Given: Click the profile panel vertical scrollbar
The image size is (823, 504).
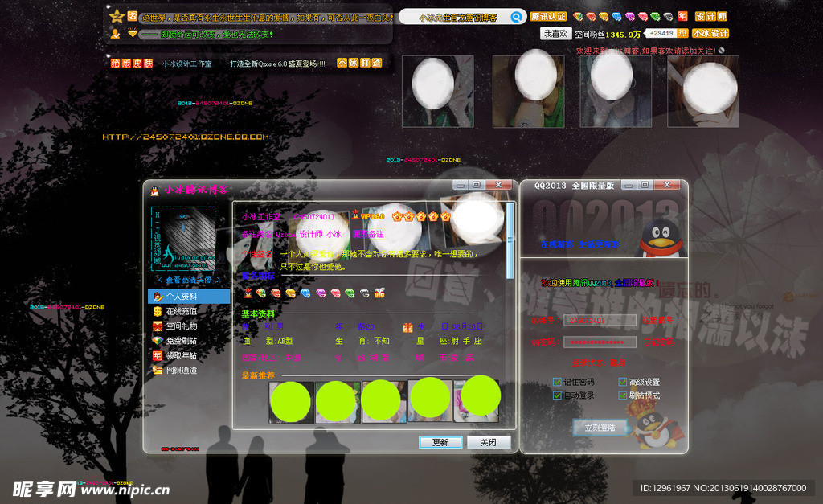Looking at the screenshot, I should 510,241.
